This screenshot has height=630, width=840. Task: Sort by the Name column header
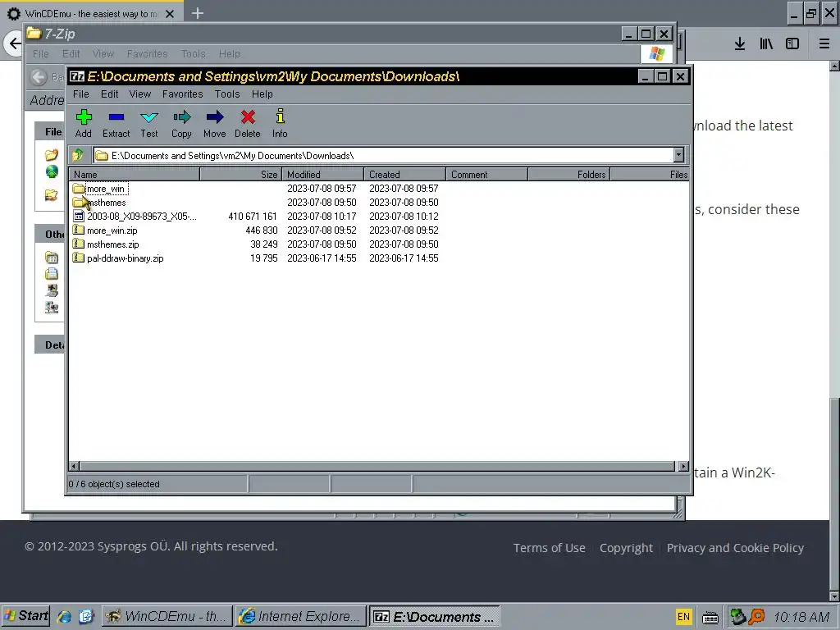134,175
